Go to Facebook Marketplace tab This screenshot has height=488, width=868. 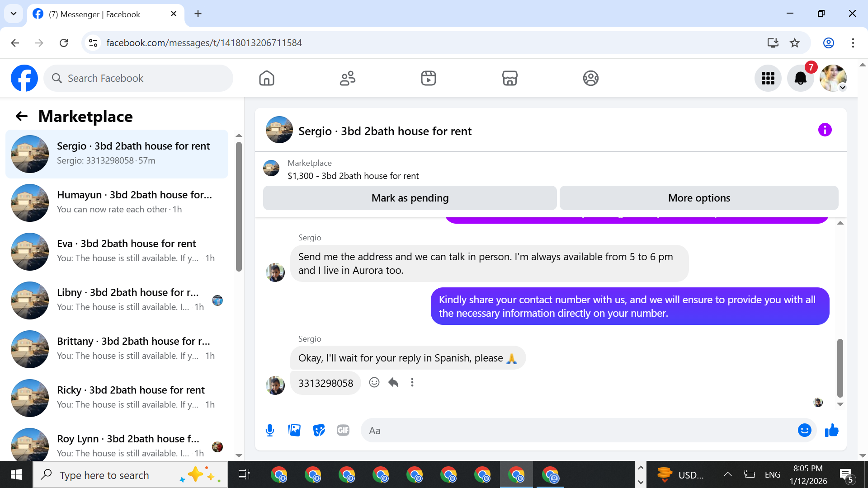pyautogui.click(x=509, y=78)
